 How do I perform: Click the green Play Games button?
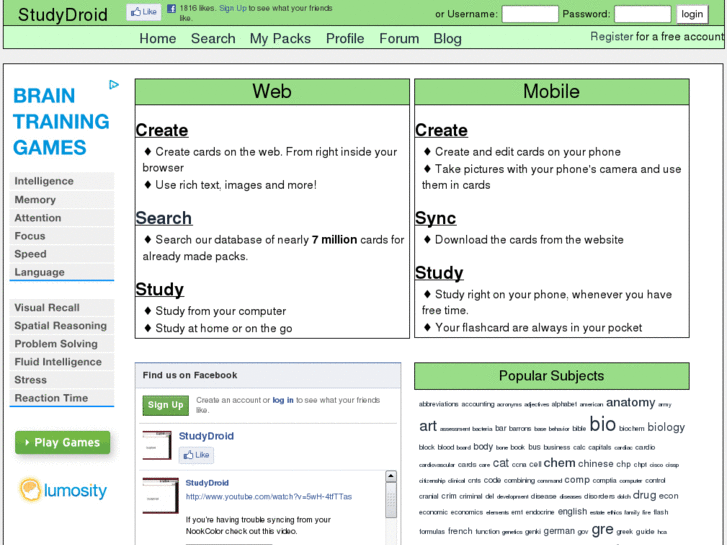point(63,442)
